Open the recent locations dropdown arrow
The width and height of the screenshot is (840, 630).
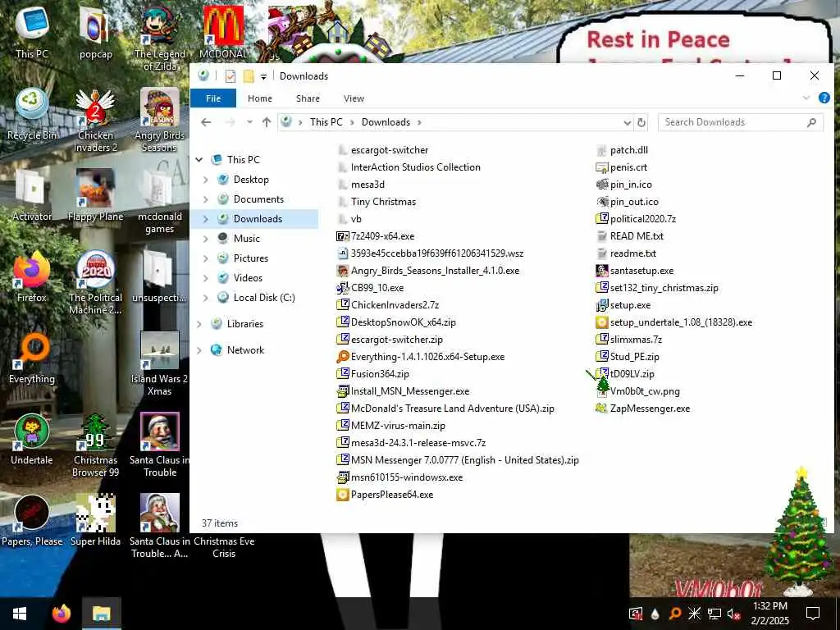tap(249, 122)
